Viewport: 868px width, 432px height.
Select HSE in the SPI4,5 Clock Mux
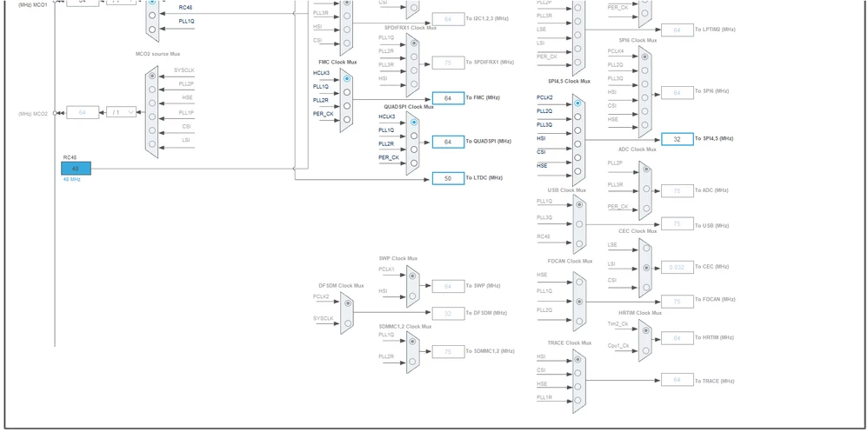(x=578, y=171)
